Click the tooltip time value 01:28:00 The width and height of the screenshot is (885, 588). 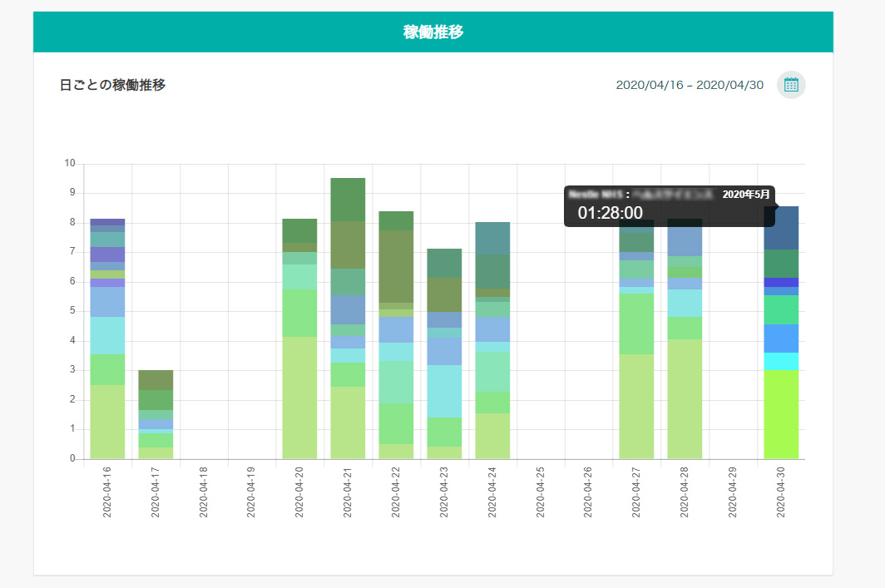coord(611,213)
